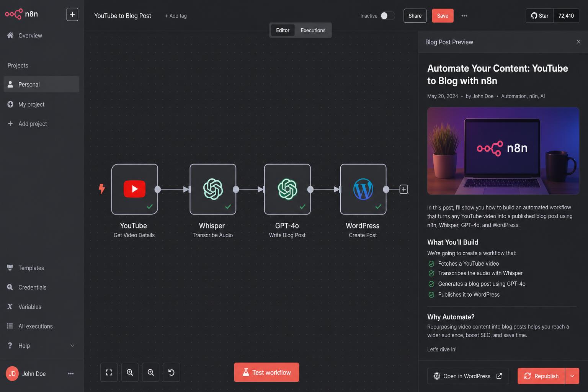Switch to the Editor tab

click(x=283, y=30)
